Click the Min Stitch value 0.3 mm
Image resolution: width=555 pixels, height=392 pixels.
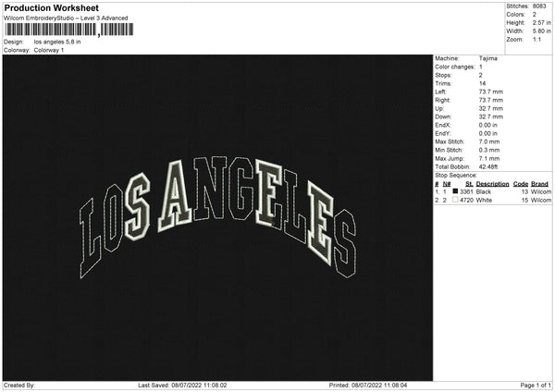tap(489, 151)
